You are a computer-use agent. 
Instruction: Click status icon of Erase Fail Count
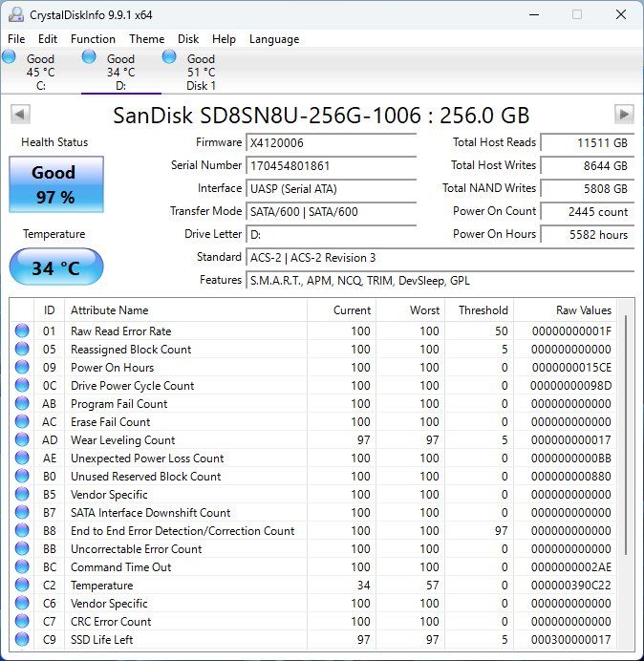tap(22, 421)
